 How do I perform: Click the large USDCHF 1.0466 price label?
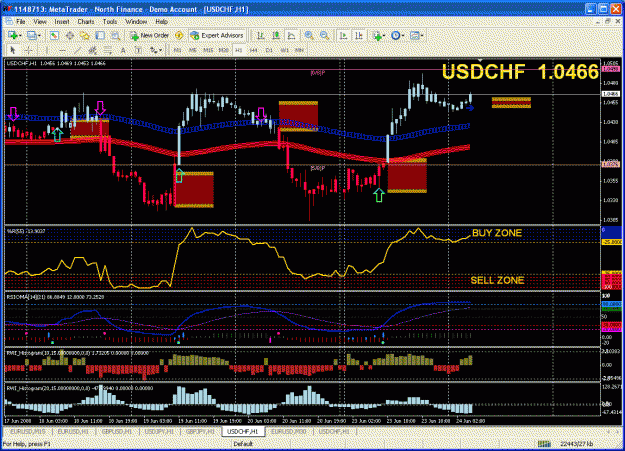tap(520, 72)
